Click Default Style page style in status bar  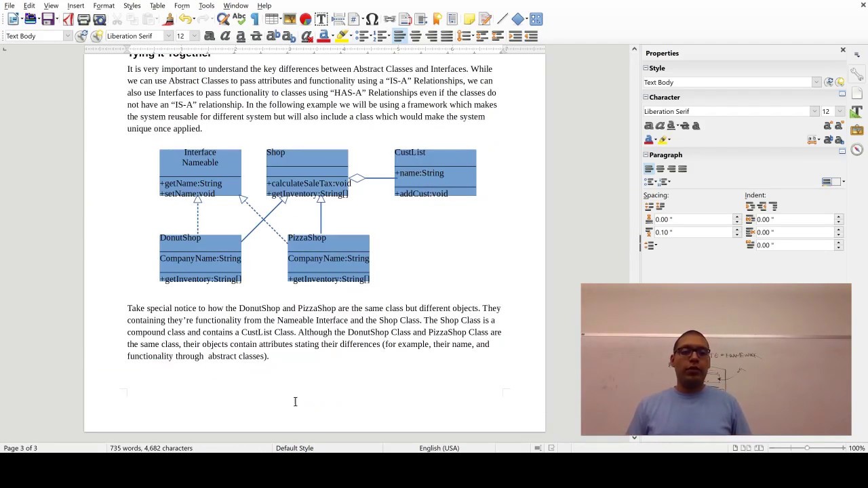pos(294,448)
